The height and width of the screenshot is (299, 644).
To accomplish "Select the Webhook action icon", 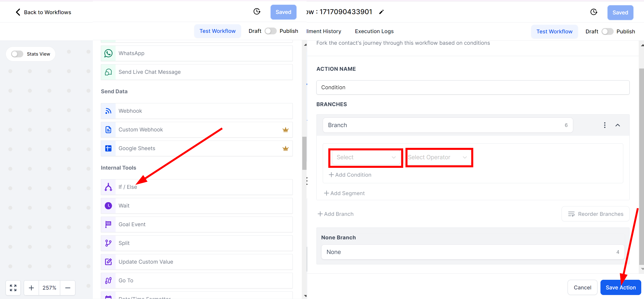I will 108,111.
